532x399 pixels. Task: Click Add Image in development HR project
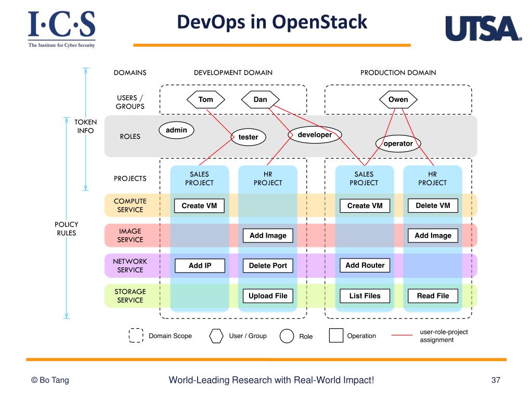268,236
